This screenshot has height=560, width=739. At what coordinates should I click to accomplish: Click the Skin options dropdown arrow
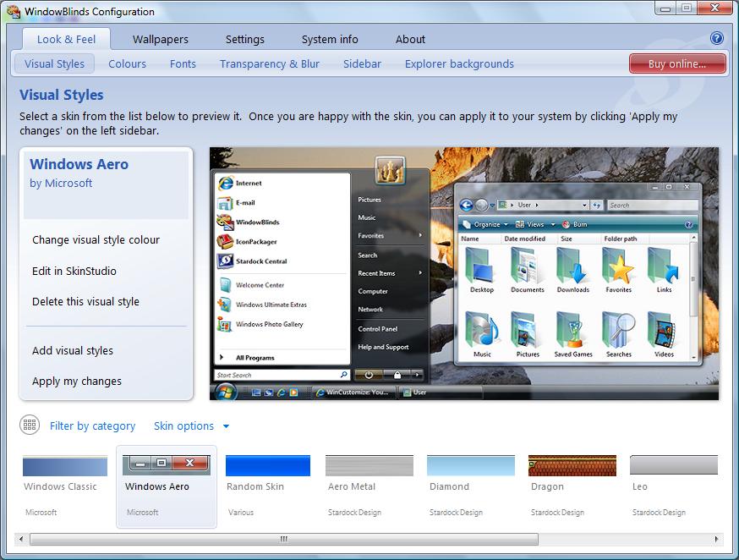226,426
